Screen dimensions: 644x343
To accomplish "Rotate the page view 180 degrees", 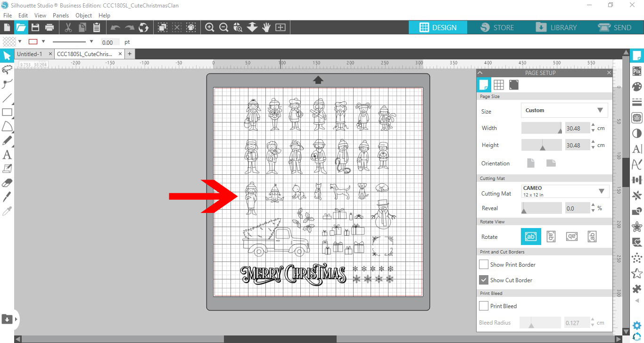I will [572, 237].
